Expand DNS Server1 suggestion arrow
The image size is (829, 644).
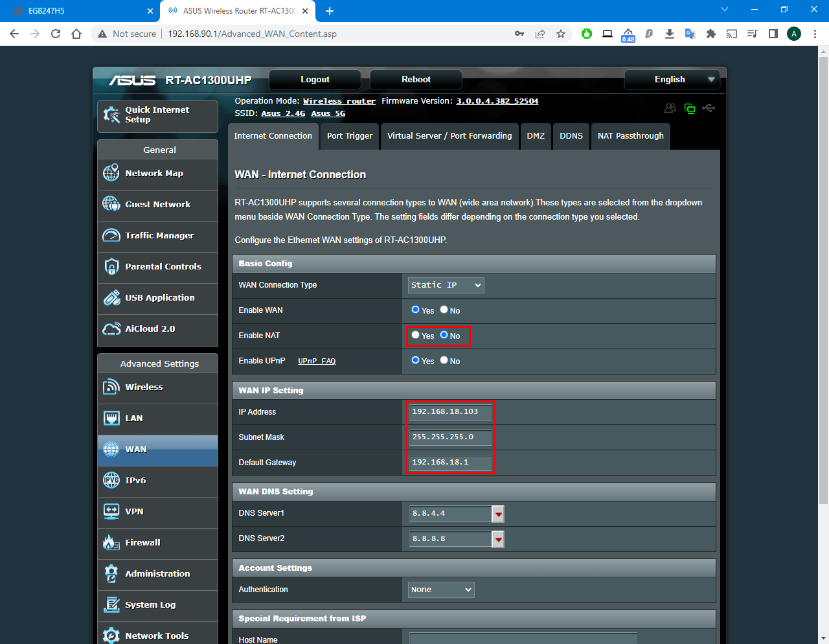(498, 514)
